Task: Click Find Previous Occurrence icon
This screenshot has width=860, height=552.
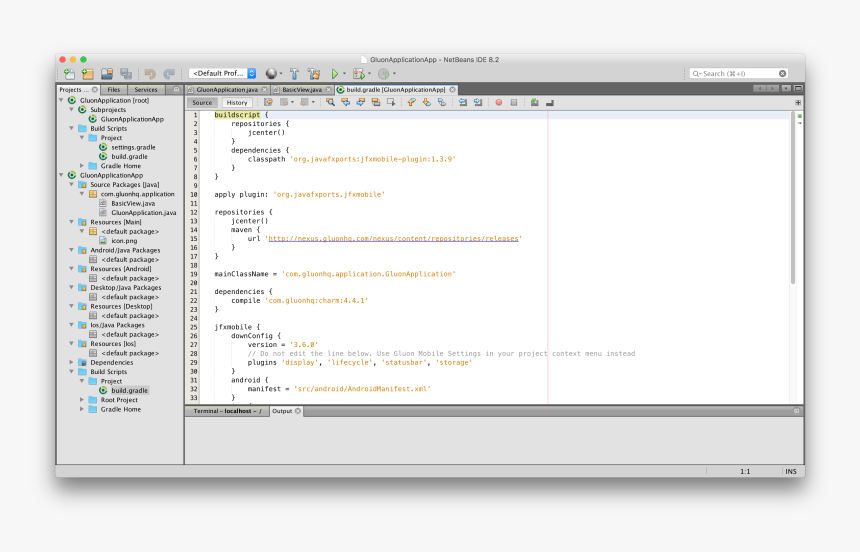Action: 346,103
